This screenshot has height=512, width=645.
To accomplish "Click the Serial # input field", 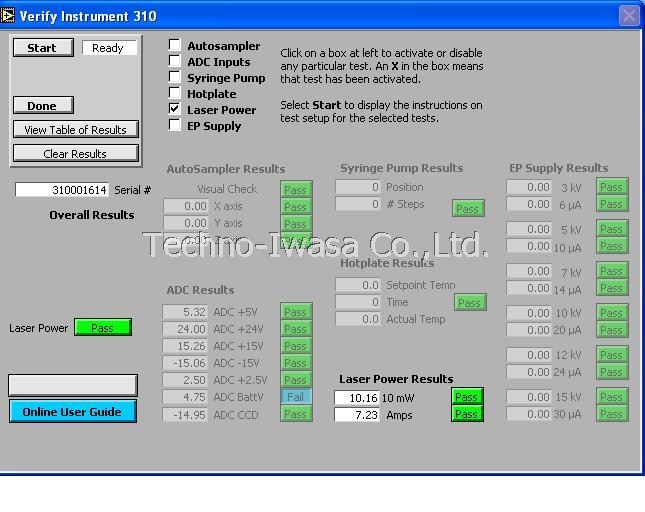I will point(62,190).
